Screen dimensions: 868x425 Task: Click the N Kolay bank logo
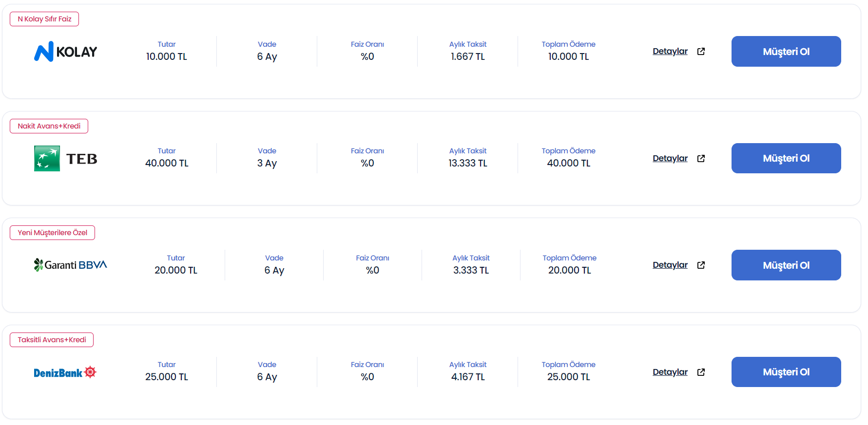point(65,52)
